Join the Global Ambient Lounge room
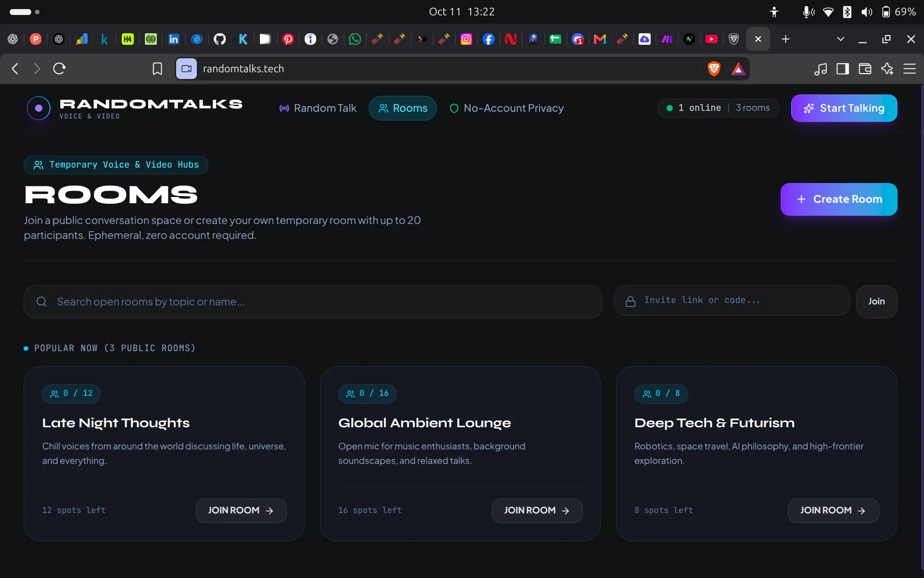Screen dimensions: 924x578 [537, 511]
